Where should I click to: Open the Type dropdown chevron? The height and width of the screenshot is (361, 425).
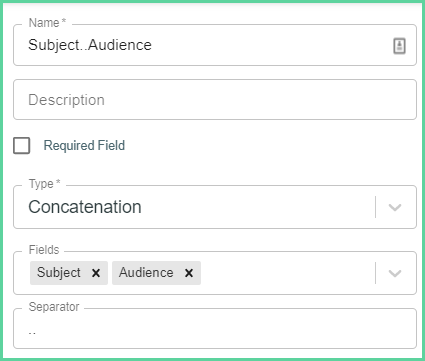pos(395,207)
